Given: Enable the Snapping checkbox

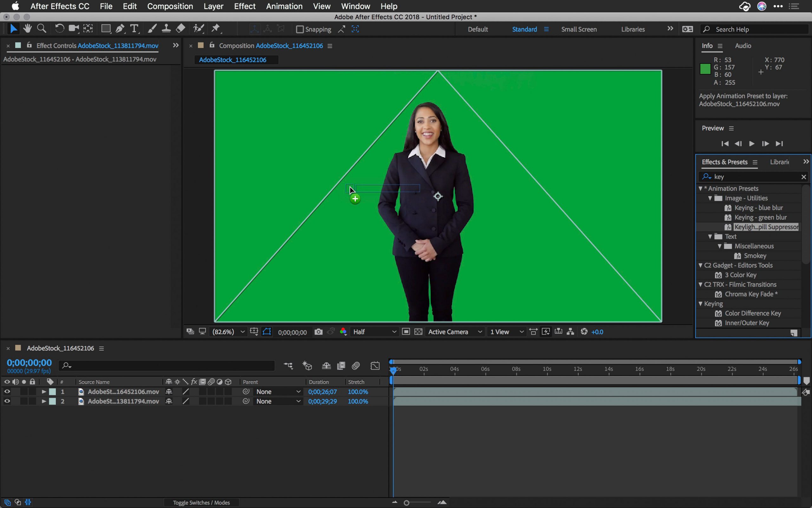Looking at the screenshot, I should click(300, 30).
